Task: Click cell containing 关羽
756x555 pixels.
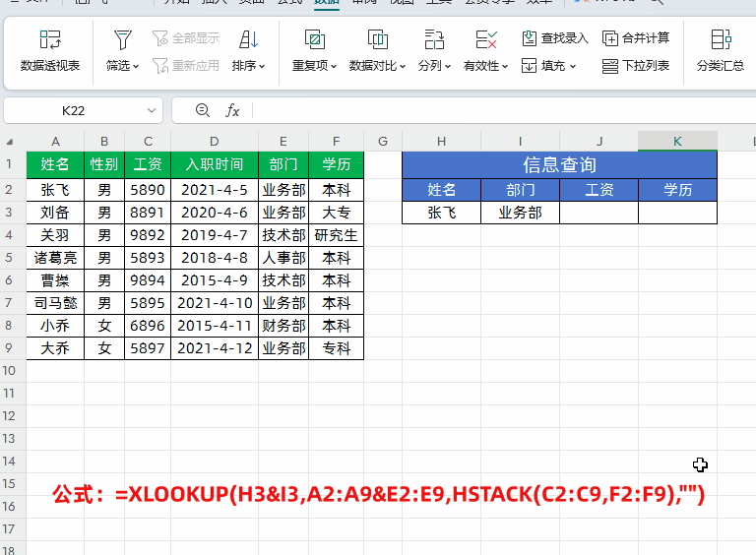Action: [55, 235]
